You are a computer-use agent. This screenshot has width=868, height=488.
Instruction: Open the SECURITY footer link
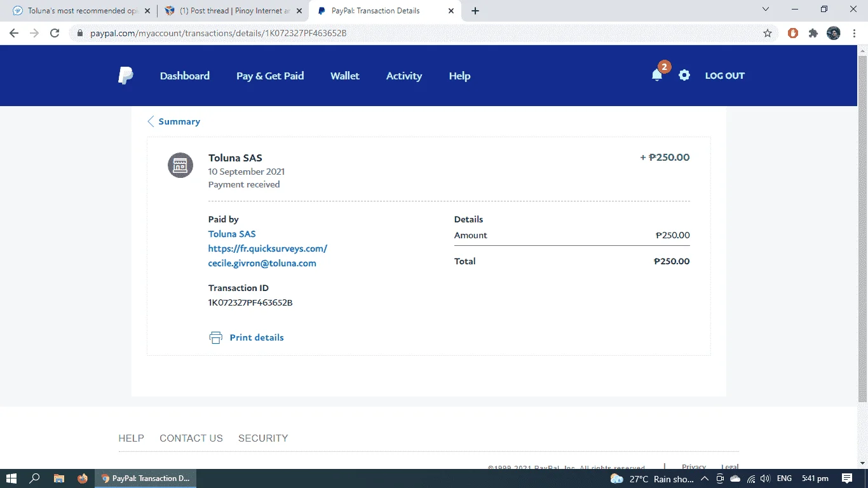263,438
